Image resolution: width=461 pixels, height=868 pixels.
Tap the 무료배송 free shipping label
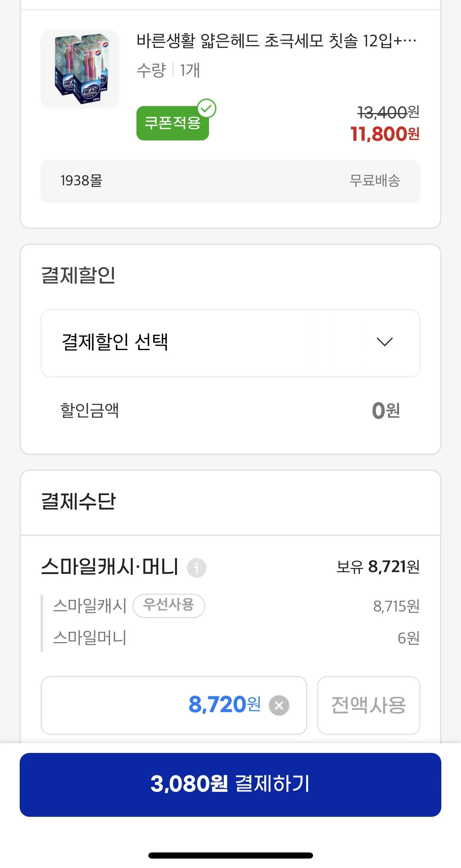point(375,181)
